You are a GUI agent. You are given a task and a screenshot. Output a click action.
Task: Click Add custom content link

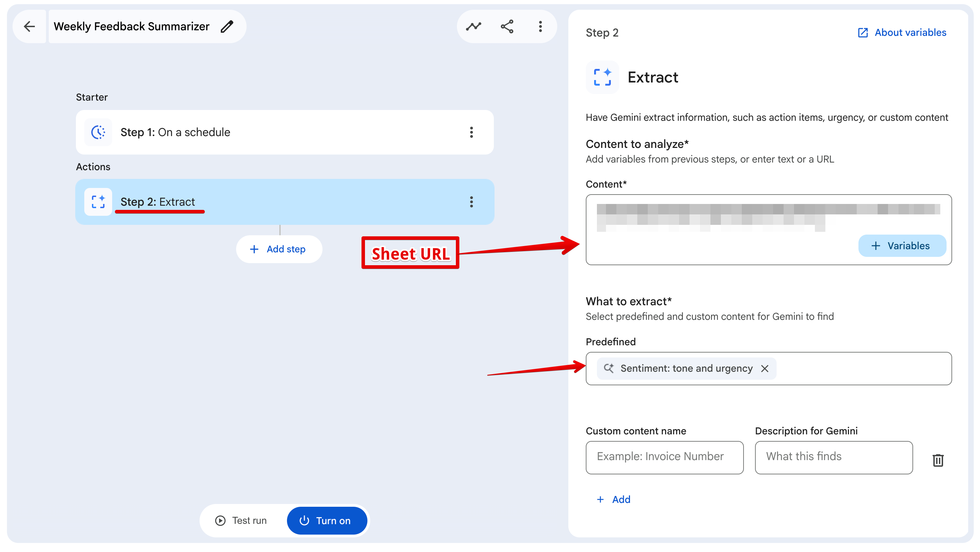click(x=614, y=499)
